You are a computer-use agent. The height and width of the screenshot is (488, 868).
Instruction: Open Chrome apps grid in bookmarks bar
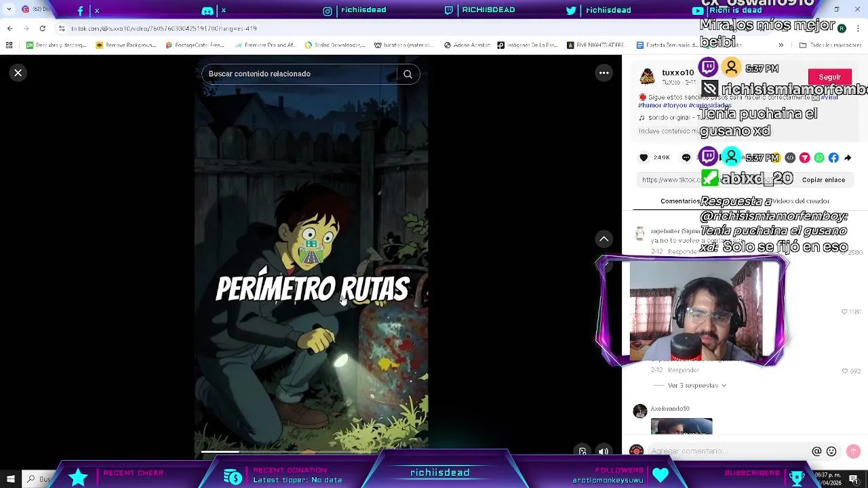(x=9, y=45)
